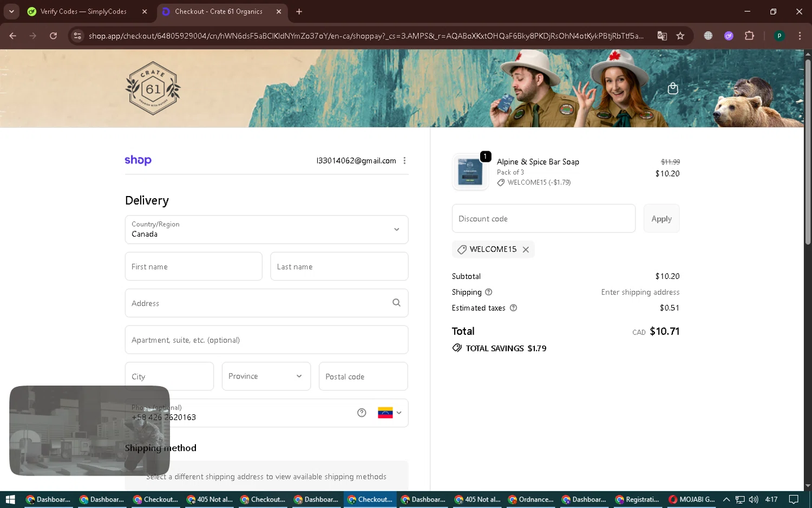
Task: Open a new browser tab
Action: coord(299,11)
